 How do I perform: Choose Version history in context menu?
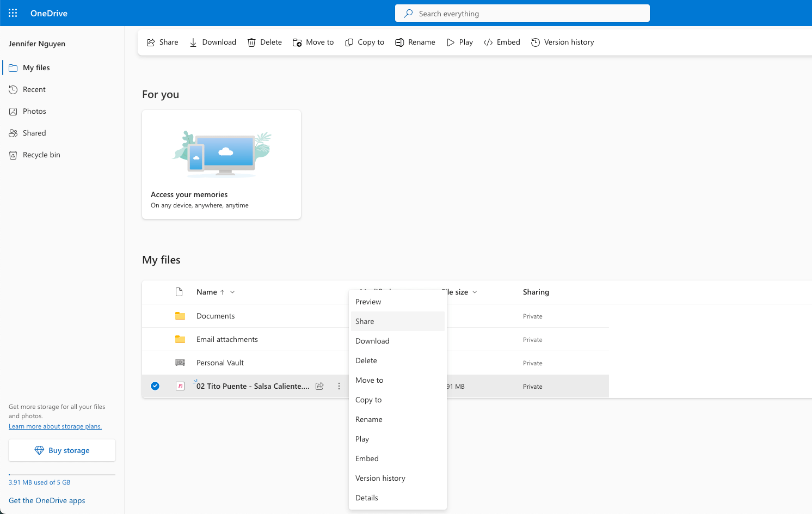(x=398, y=478)
